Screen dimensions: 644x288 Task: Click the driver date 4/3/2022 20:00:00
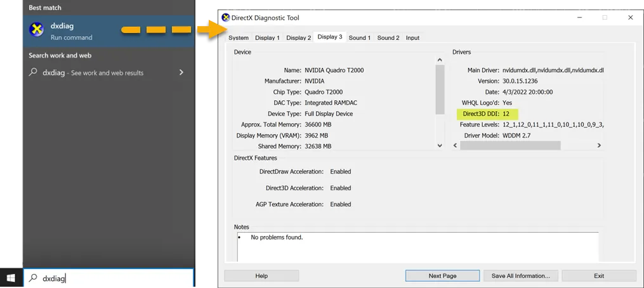click(527, 91)
